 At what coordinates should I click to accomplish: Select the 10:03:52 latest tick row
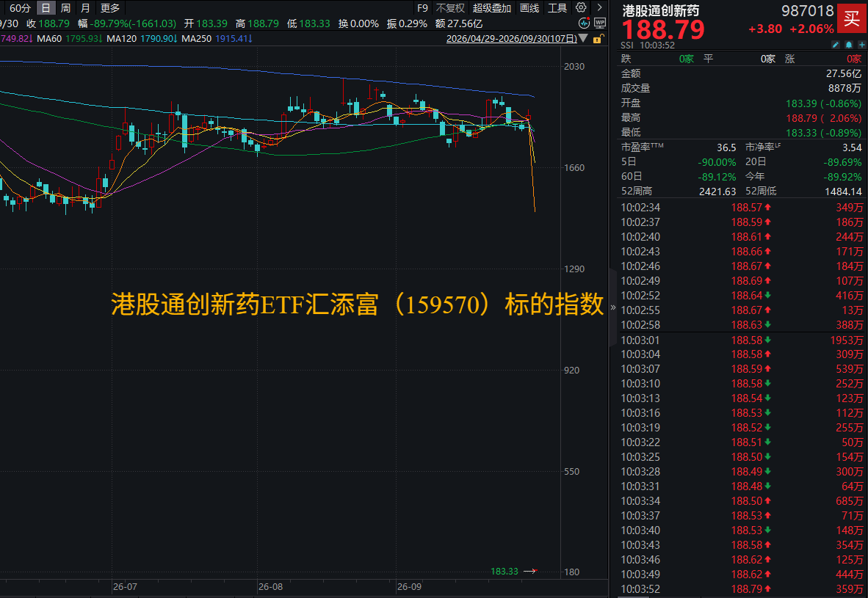tap(741, 589)
